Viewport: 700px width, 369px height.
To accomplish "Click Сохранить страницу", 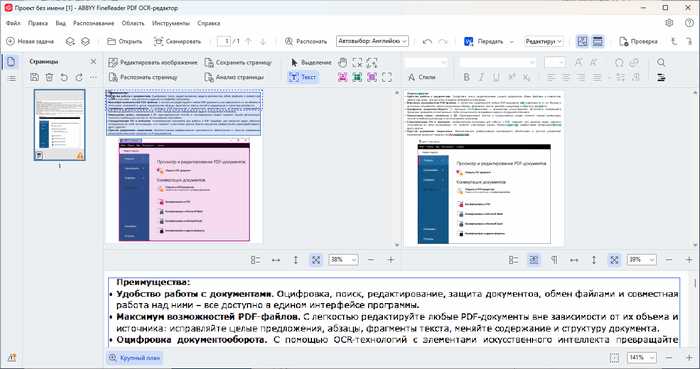I will click(238, 62).
